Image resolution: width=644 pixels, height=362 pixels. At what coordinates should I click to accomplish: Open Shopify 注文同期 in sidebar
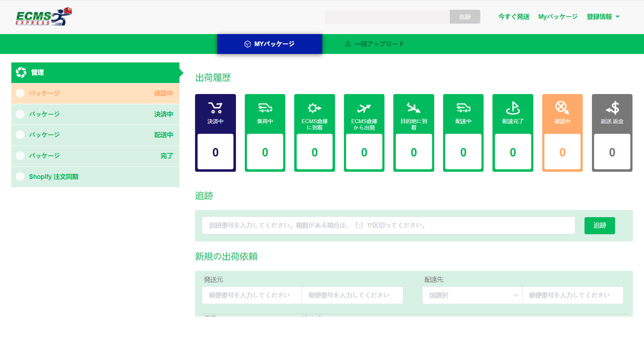(95, 177)
